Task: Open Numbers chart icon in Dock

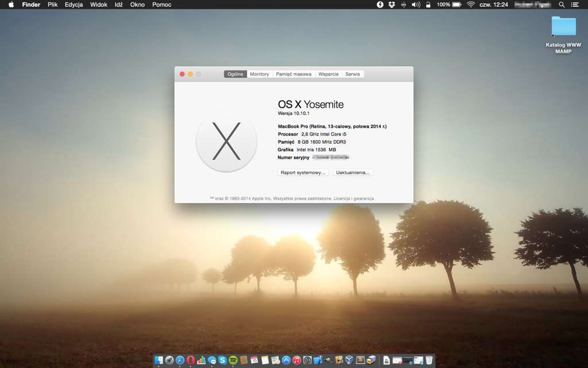Action: 202,360
